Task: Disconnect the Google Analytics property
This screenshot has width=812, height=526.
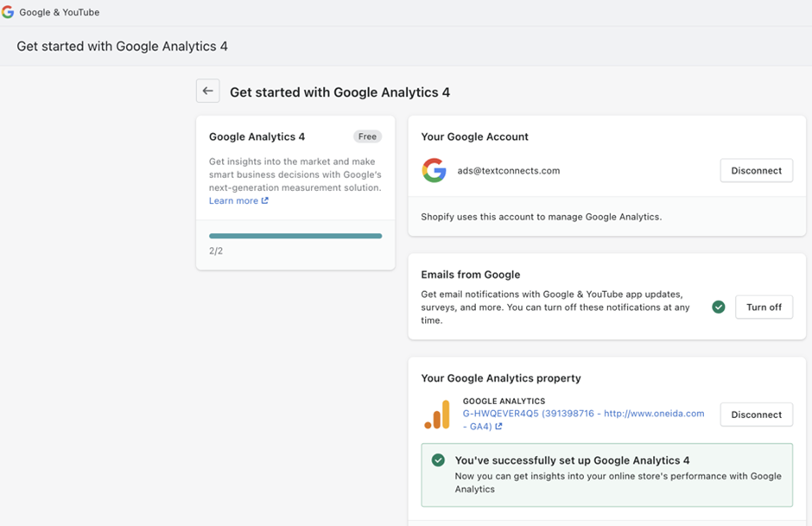Action: click(756, 415)
